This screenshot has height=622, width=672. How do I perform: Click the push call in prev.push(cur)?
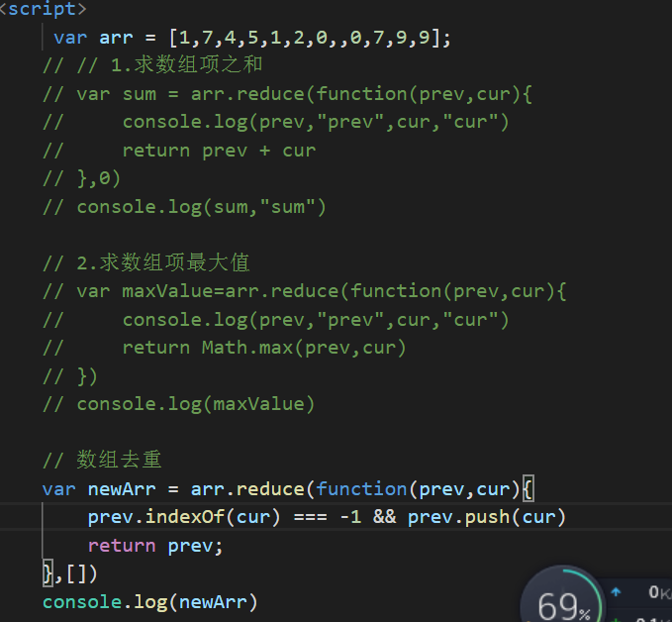click(x=487, y=518)
